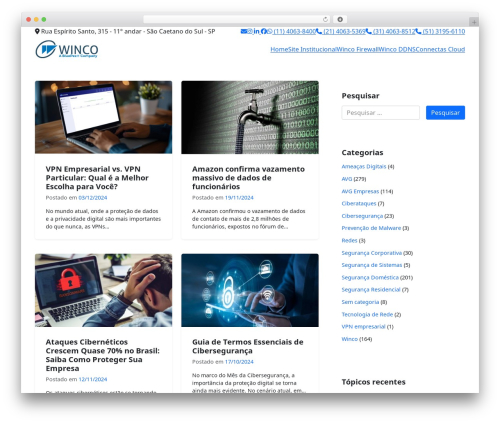Screen dimensions: 500x423
Task: Click the Pesquisar search input field
Action: (x=380, y=113)
